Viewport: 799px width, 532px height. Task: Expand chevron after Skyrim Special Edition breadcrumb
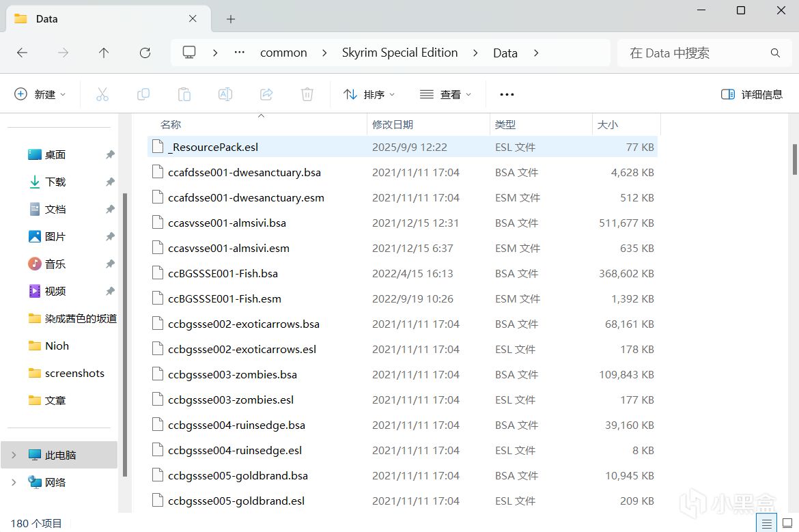point(475,53)
